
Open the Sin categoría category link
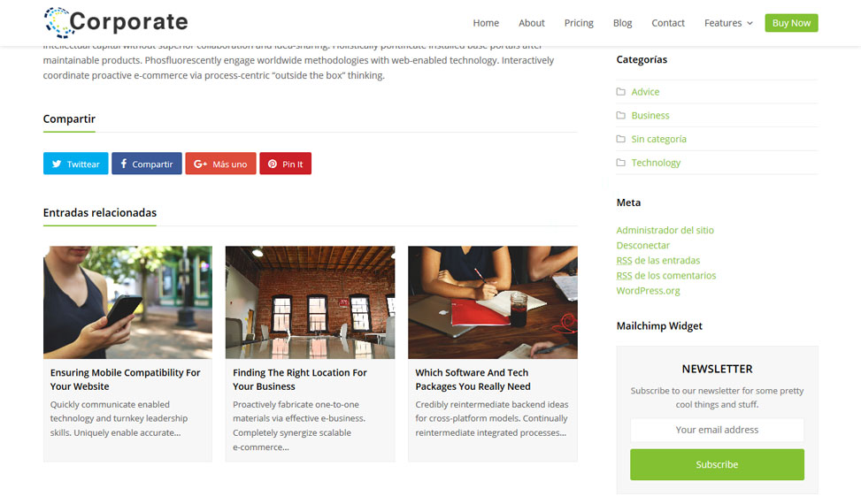(x=659, y=139)
